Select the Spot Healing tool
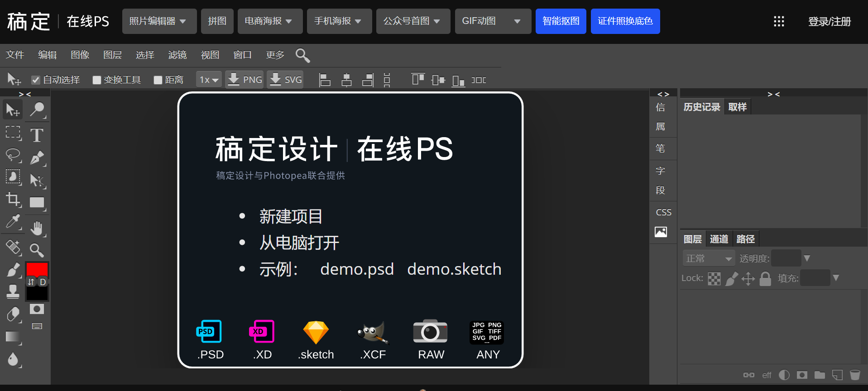 tap(13, 247)
